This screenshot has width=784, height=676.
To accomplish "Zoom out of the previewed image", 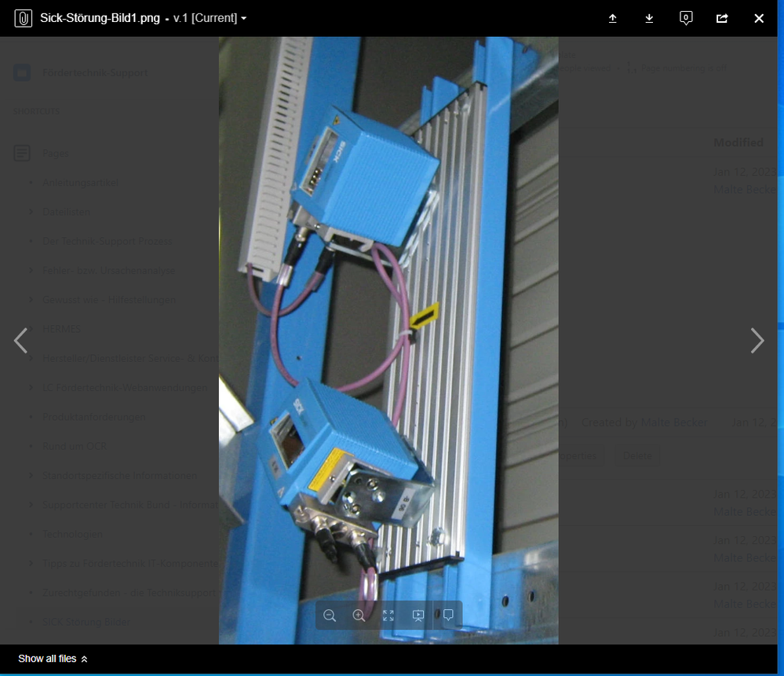I will pos(330,616).
